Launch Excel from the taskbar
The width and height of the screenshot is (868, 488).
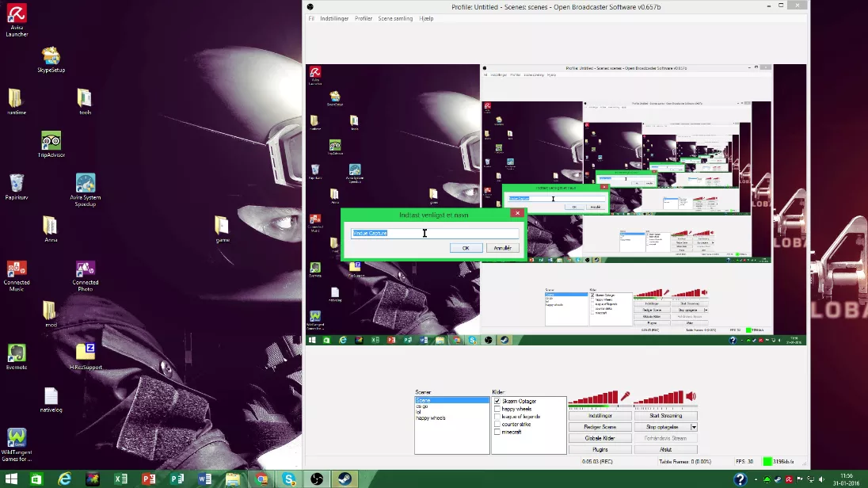[x=120, y=478]
